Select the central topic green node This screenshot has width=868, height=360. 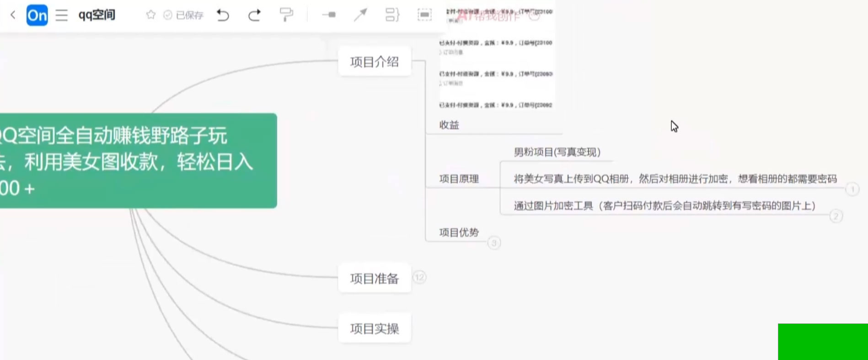coord(138,161)
